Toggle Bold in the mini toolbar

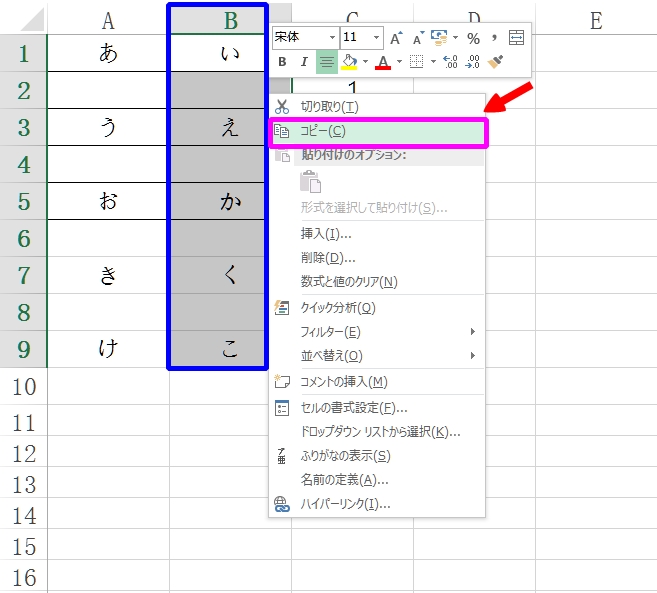pos(282,62)
